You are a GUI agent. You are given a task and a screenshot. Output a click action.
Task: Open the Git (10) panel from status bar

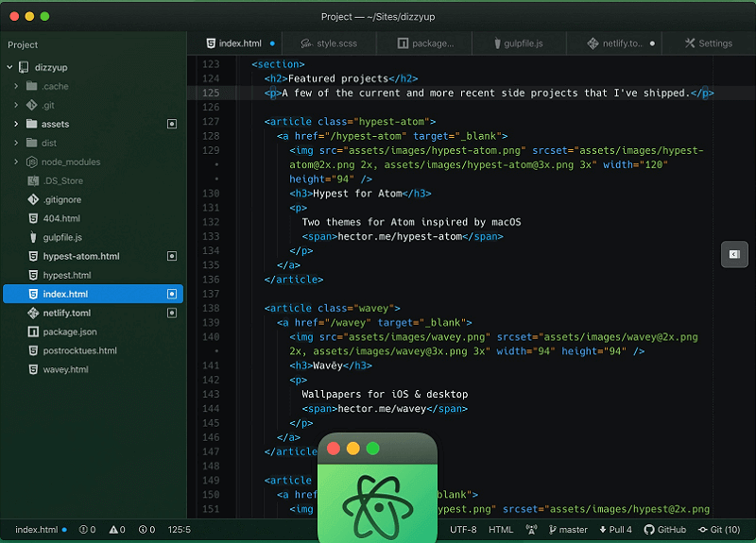(x=719, y=530)
